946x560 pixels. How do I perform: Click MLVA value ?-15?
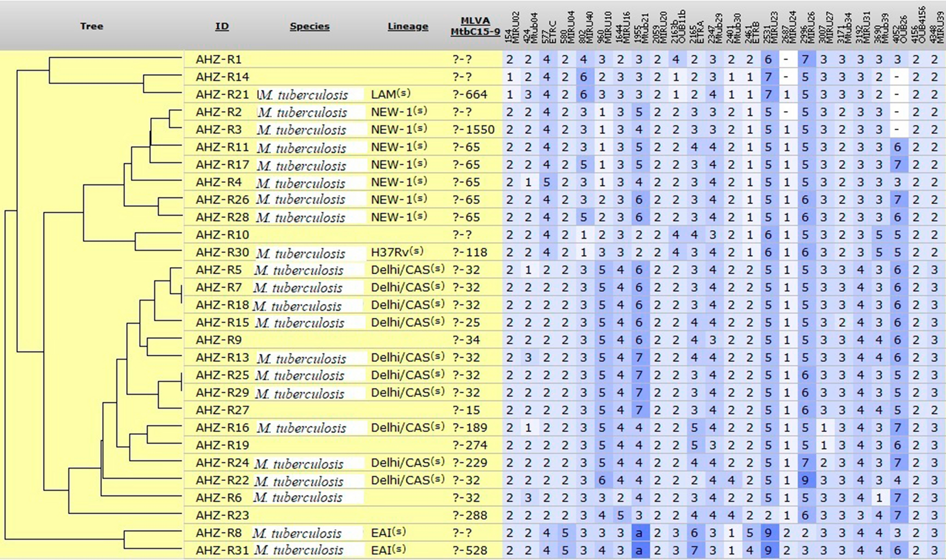466,410
